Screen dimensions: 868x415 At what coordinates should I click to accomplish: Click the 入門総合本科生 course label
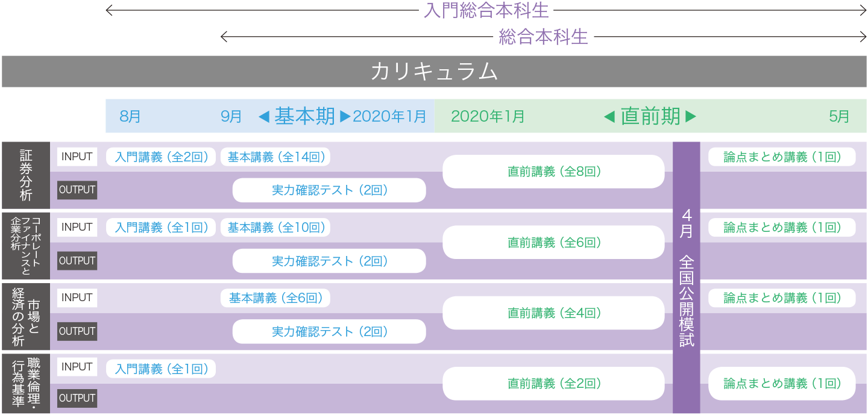tap(486, 10)
